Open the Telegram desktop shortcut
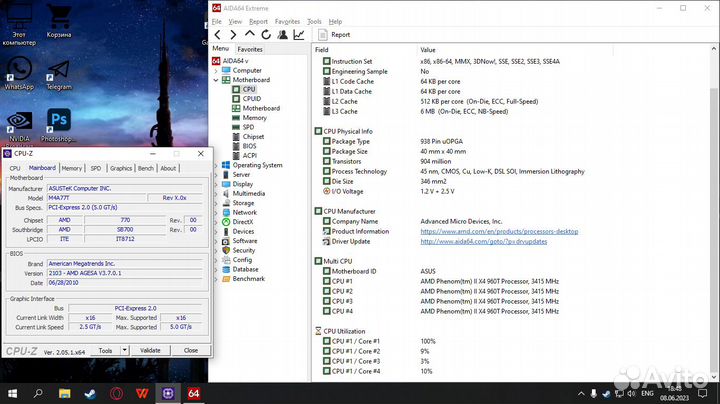 [59, 74]
